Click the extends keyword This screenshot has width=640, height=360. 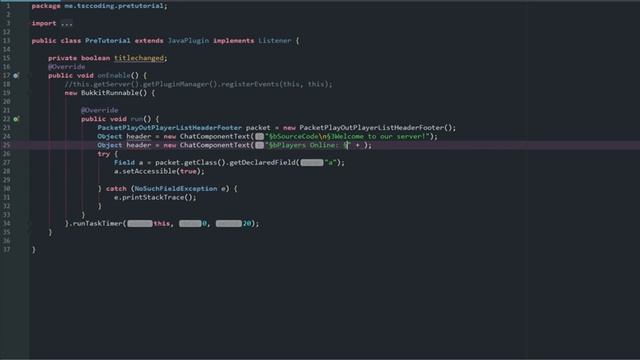(149, 41)
